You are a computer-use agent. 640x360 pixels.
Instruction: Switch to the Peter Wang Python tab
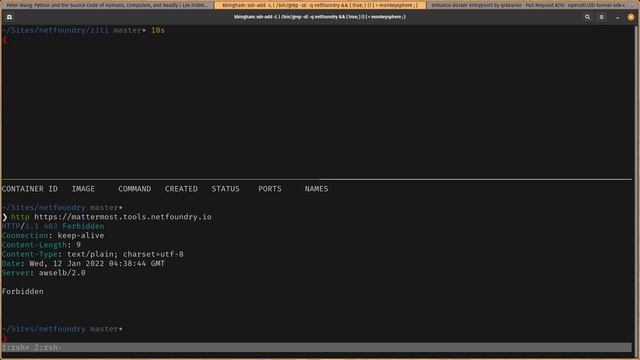[107, 5]
